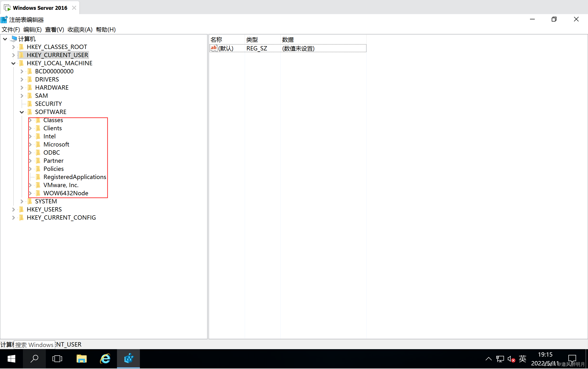The height and width of the screenshot is (369, 588).
Task: Click the Registry Editor title bar icon
Action: pyautogui.click(x=4, y=20)
